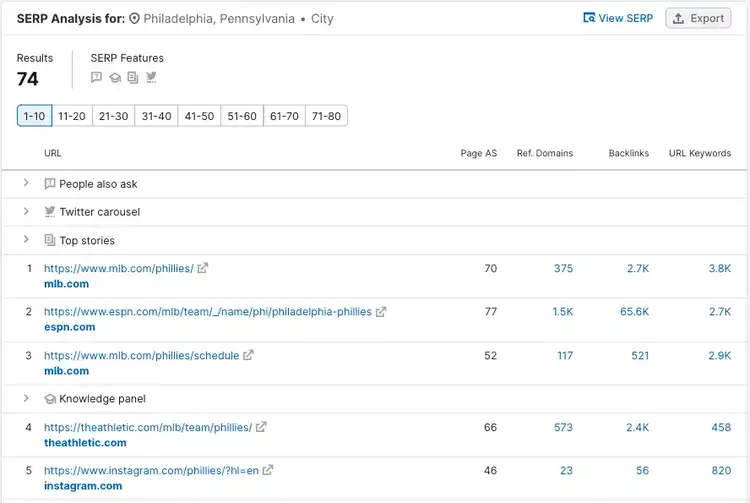The height and width of the screenshot is (503, 750).
Task: Click the Page AS column header
Action: (x=479, y=153)
